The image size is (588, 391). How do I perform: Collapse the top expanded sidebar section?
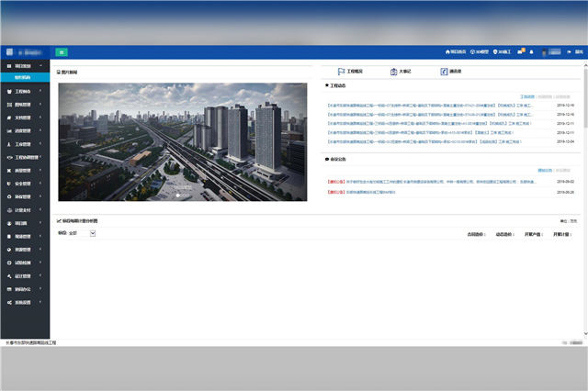point(25,67)
